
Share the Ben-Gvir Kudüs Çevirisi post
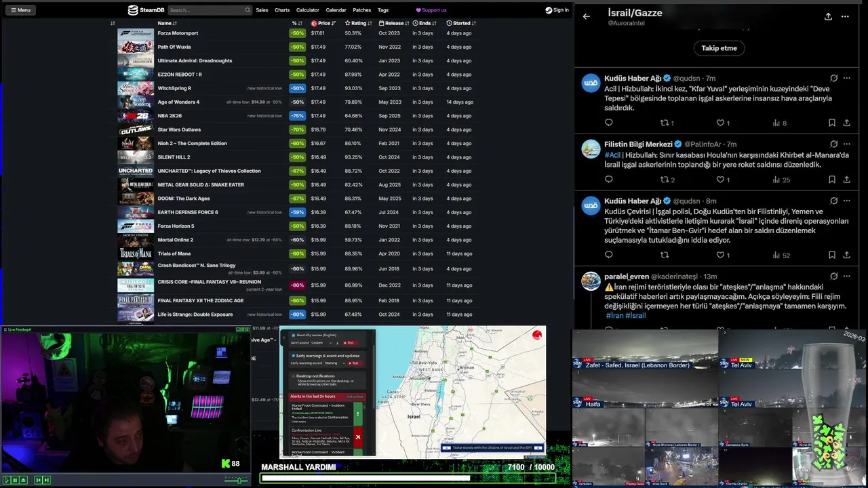point(846,255)
